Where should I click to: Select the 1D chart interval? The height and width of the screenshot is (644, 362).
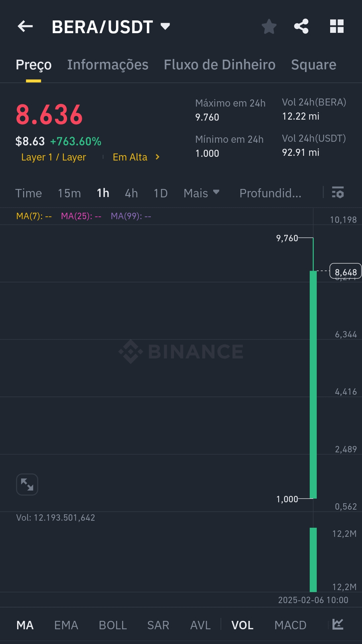point(161,193)
